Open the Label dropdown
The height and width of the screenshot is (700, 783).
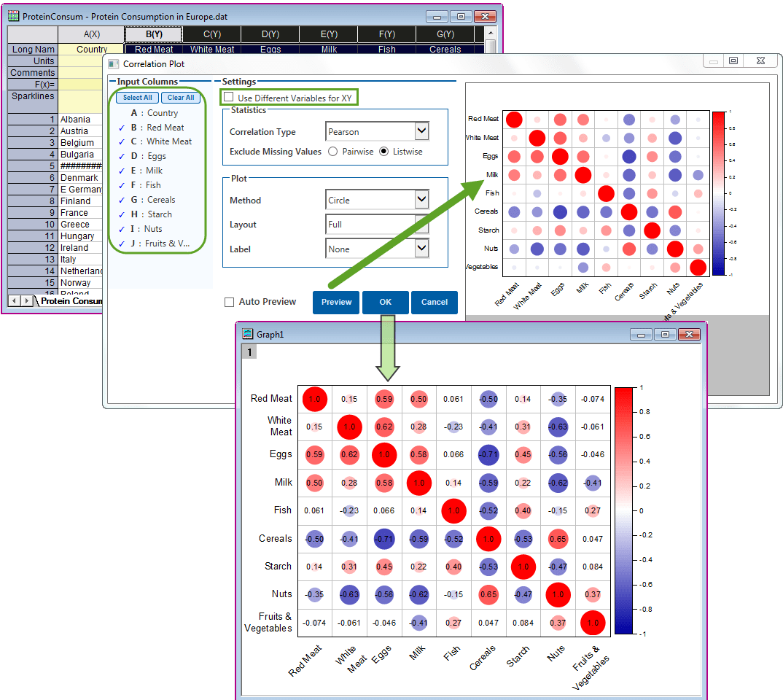point(421,249)
